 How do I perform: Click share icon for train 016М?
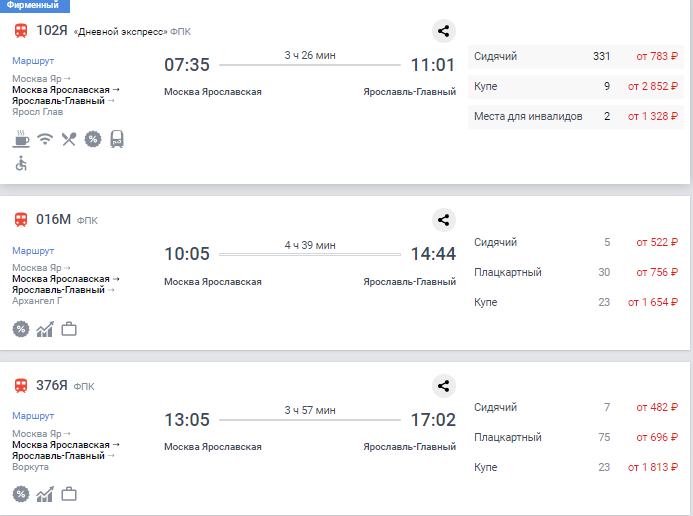point(444,220)
